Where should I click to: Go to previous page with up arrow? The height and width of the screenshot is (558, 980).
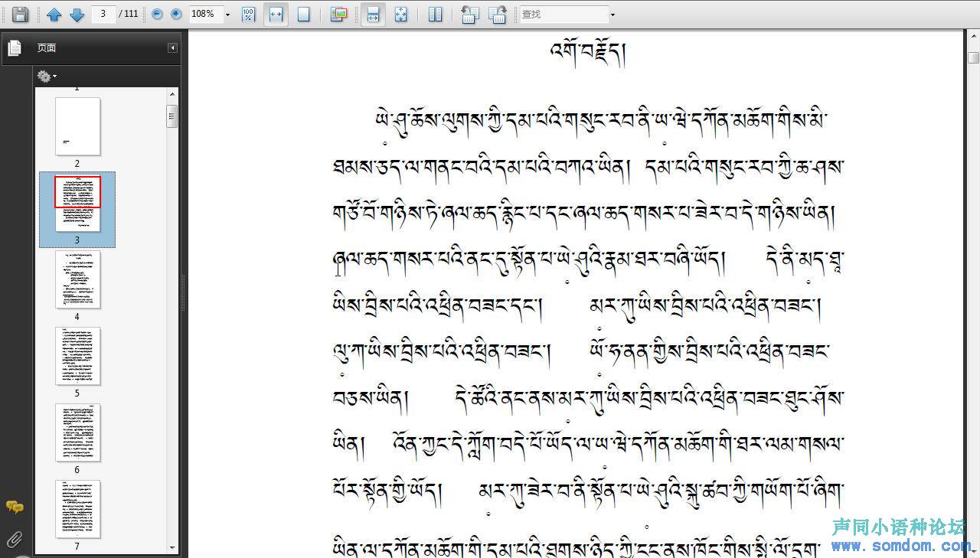click(x=54, y=14)
